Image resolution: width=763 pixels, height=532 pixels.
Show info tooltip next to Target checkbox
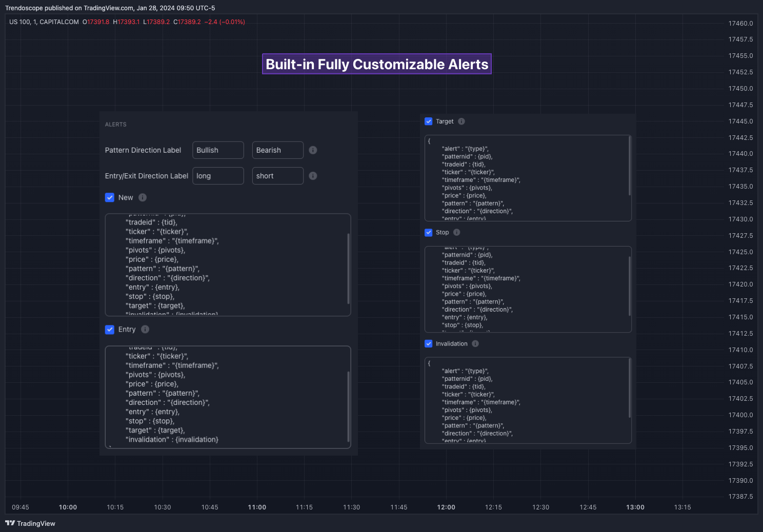461,121
